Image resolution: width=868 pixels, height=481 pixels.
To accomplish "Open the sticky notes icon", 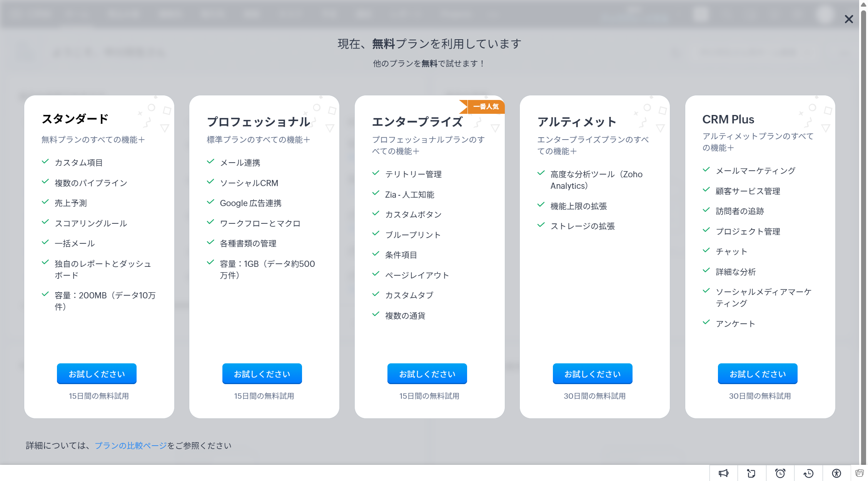I will tap(751, 473).
